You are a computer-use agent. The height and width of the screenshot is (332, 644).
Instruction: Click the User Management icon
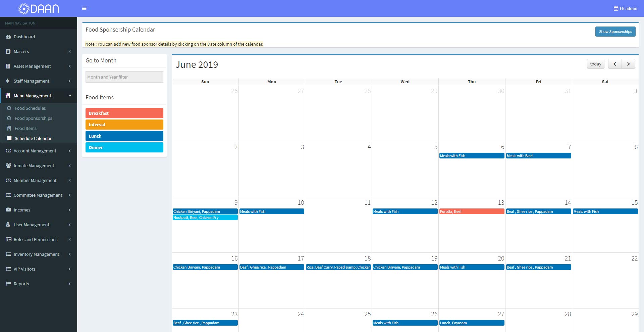click(x=8, y=225)
